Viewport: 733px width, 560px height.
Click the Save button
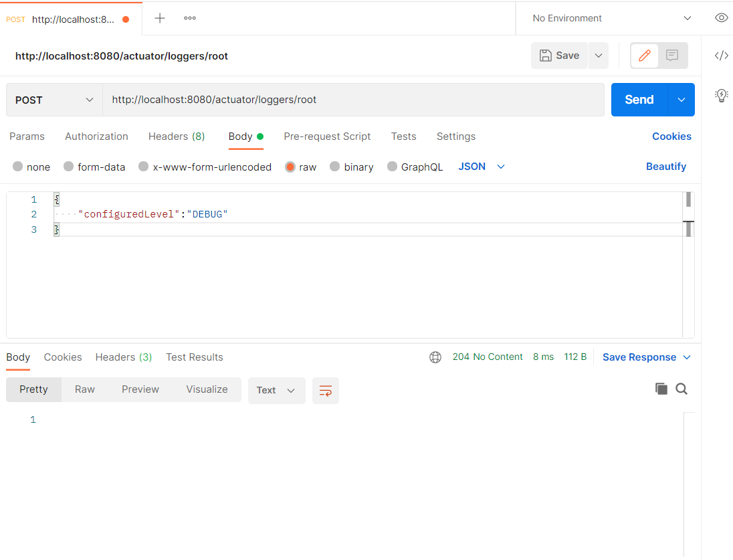coord(560,56)
